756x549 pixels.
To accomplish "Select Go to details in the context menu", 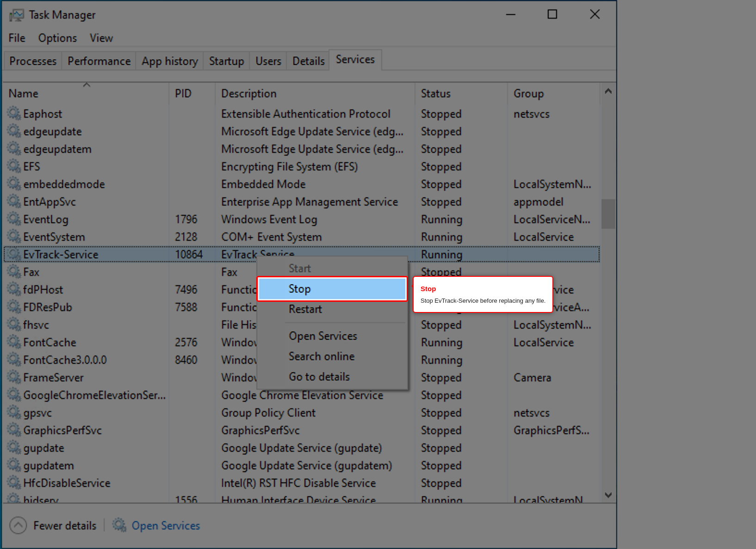I will [332, 377].
